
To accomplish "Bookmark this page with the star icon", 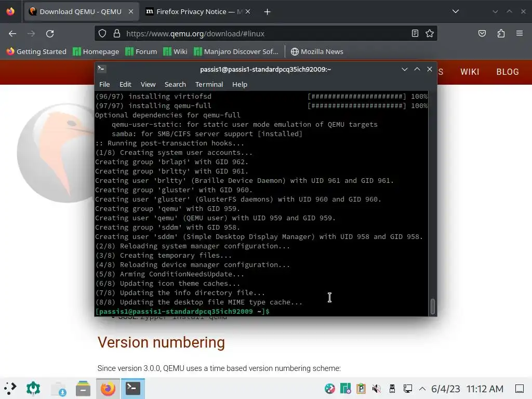I will tap(430, 33).
